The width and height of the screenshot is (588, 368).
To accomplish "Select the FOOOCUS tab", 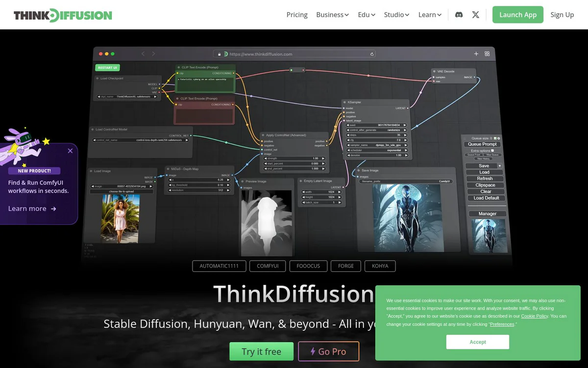I will tap(308, 266).
